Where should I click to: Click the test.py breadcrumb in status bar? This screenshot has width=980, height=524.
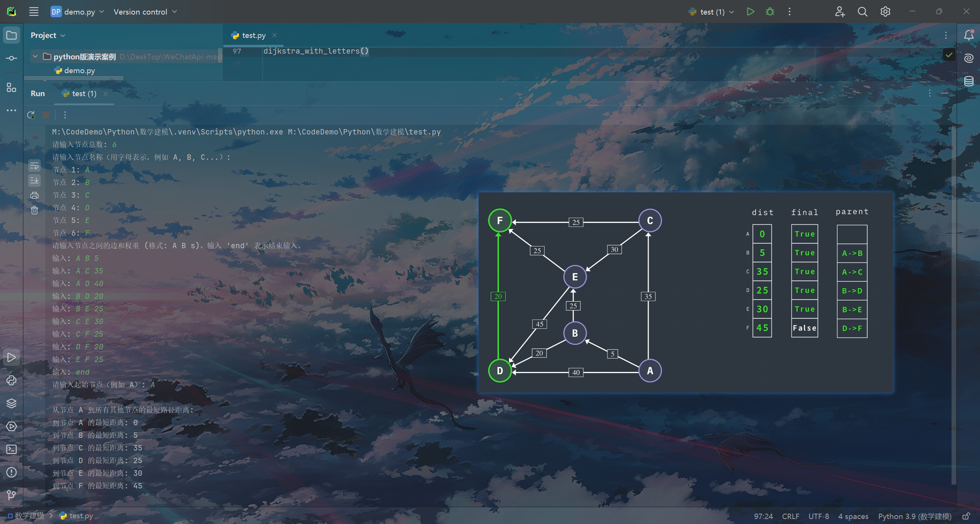pyautogui.click(x=77, y=516)
